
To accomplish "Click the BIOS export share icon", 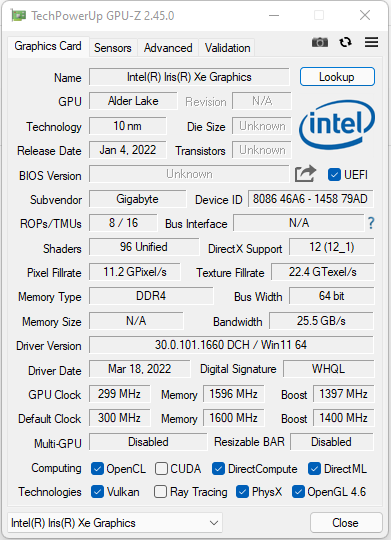I will coord(305,174).
